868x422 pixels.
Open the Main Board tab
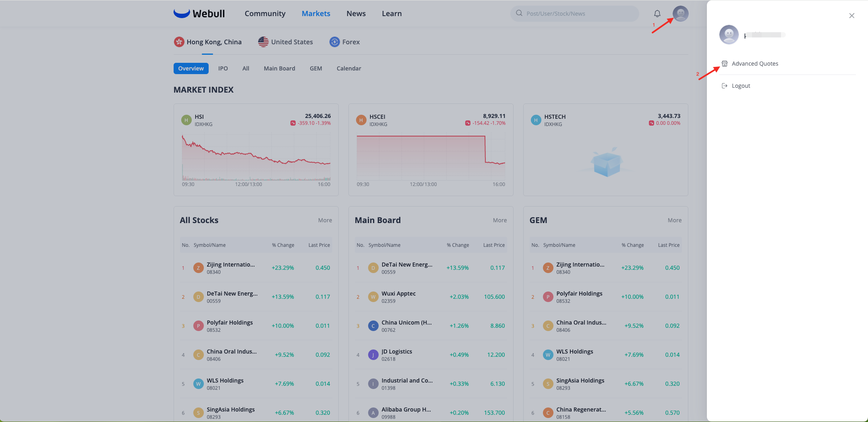pyautogui.click(x=279, y=68)
